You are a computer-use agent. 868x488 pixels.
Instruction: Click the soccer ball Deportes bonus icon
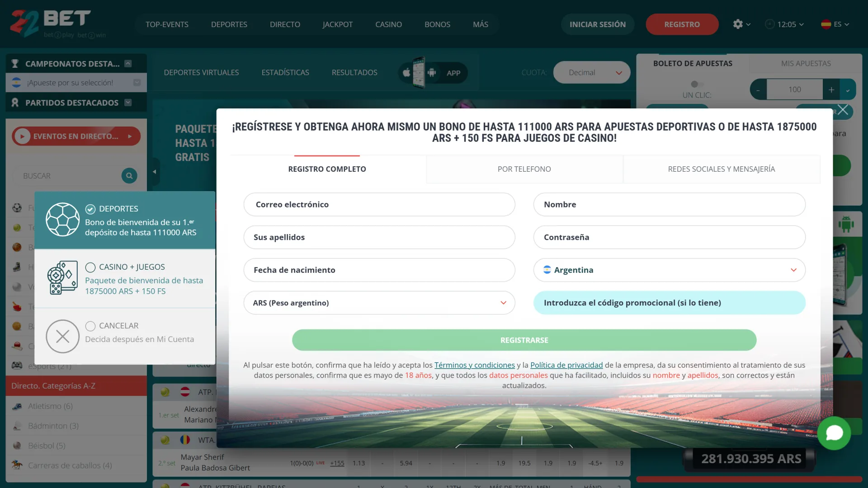click(x=63, y=220)
